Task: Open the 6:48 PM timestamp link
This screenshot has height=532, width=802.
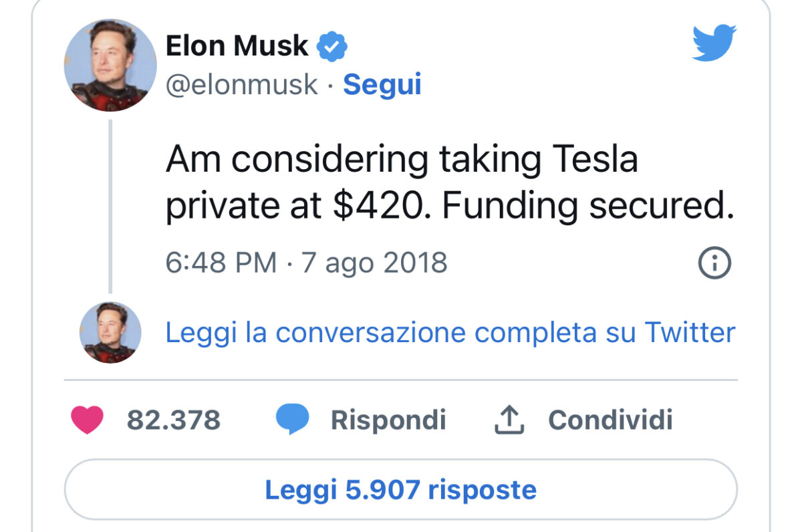Action: [x=221, y=263]
